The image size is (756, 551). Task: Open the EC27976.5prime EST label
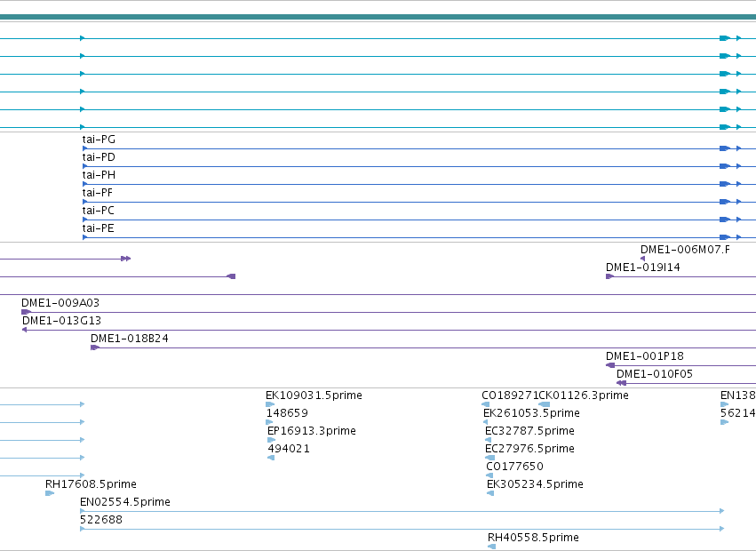click(529, 449)
